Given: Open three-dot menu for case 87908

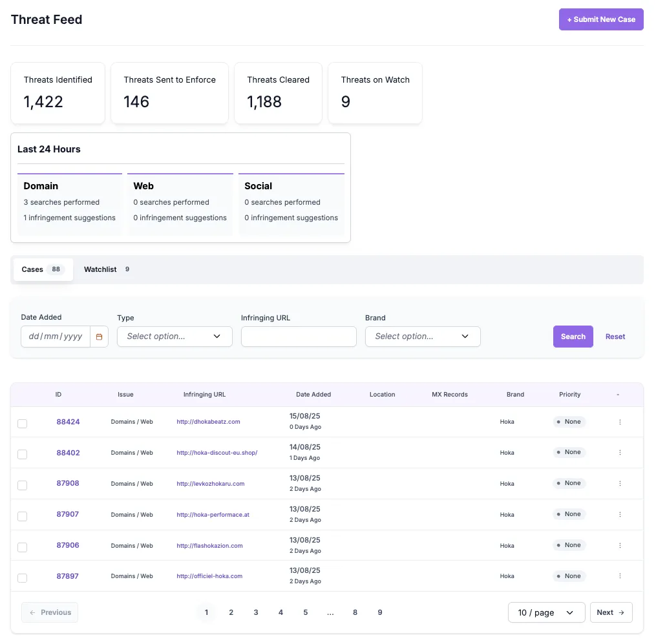Looking at the screenshot, I should click(620, 483).
